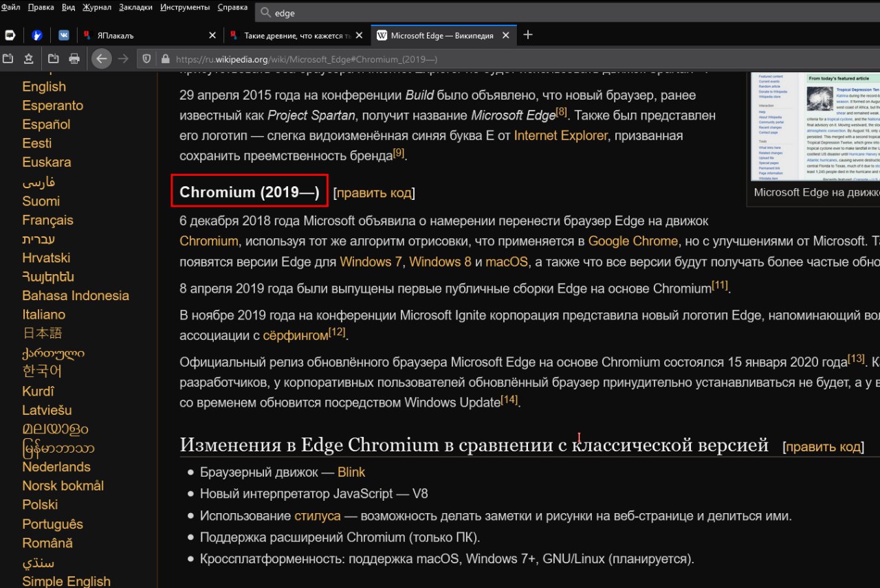Select Eesti language link

[x=37, y=144]
